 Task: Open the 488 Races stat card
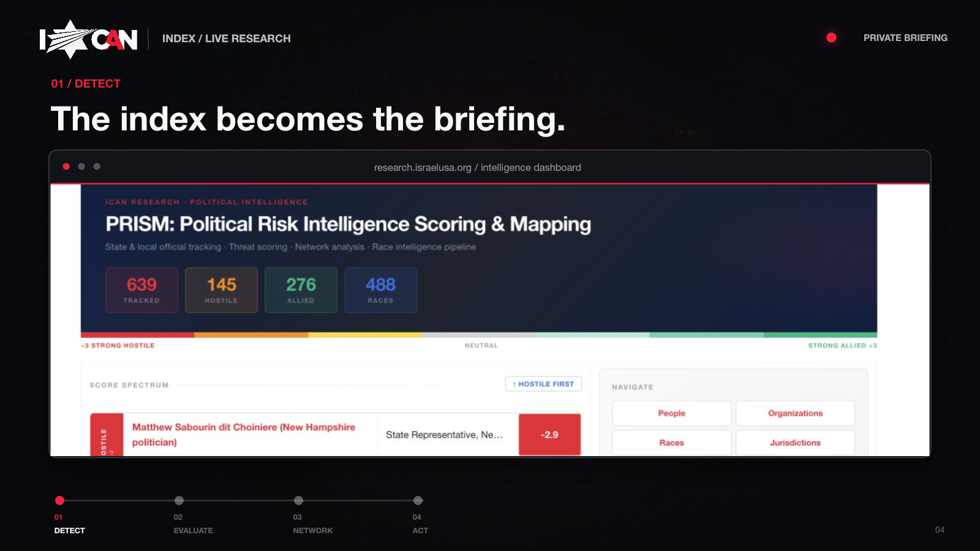tap(380, 290)
